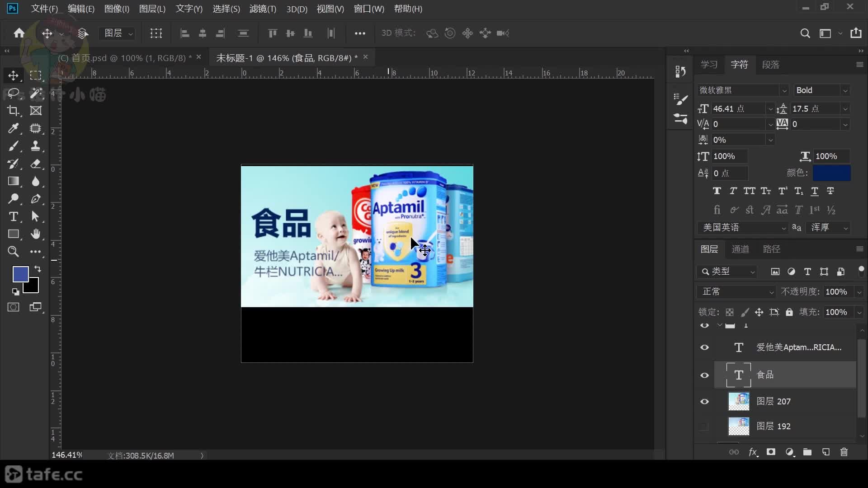Select the Eraser tool

36,164
